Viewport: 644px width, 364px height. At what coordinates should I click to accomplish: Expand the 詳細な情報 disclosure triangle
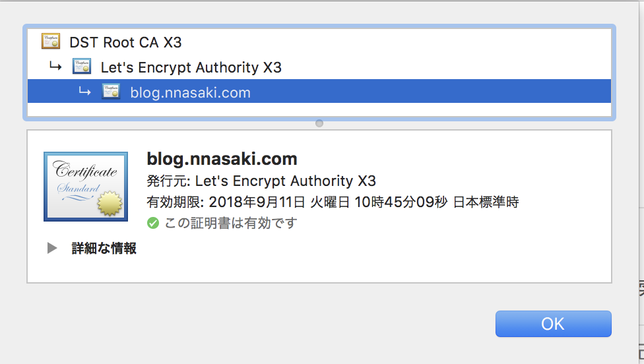click(x=52, y=248)
